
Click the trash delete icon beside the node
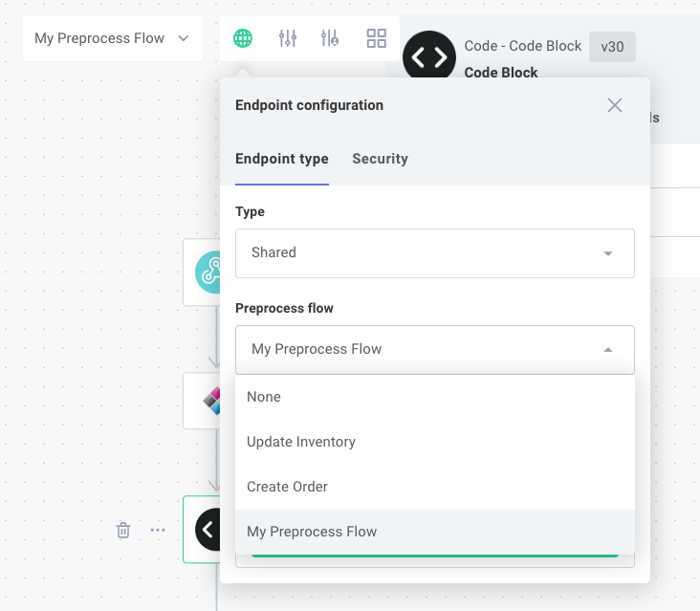pyautogui.click(x=123, y=531)
